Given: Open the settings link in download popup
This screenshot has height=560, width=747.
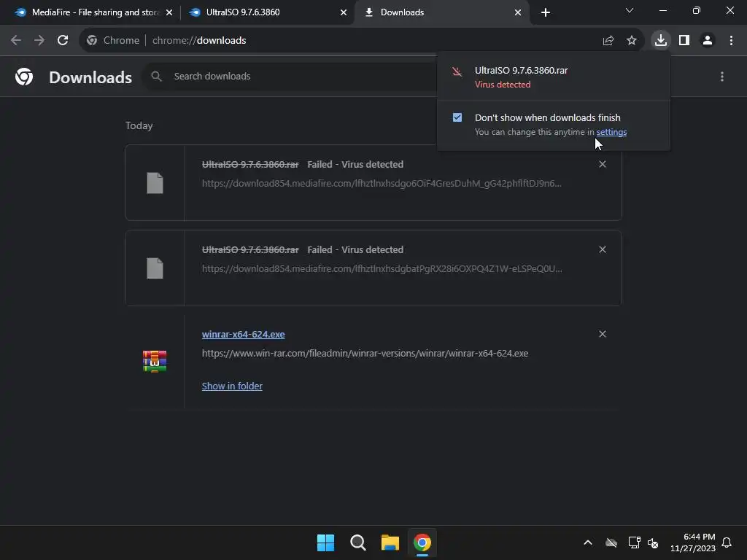Looking at the screenshot, I should click(x=611, y=132).
